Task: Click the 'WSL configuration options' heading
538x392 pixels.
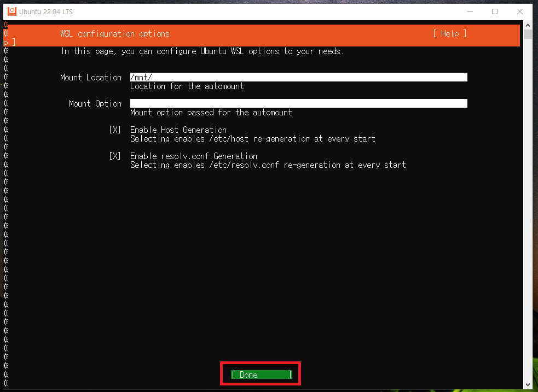Action: (x=115, y=33)
